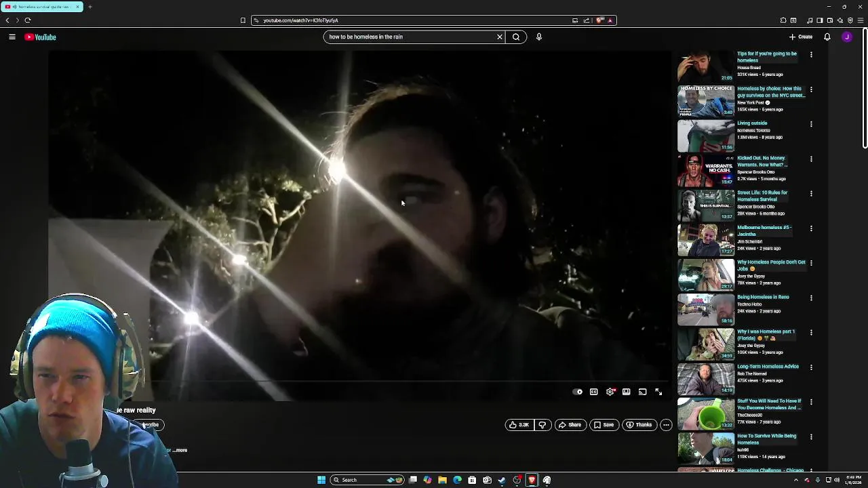Viewport: 868px width, 488px height.
Task: Toggle the autoplay switch in player
Action: click(x=578, y=392)
